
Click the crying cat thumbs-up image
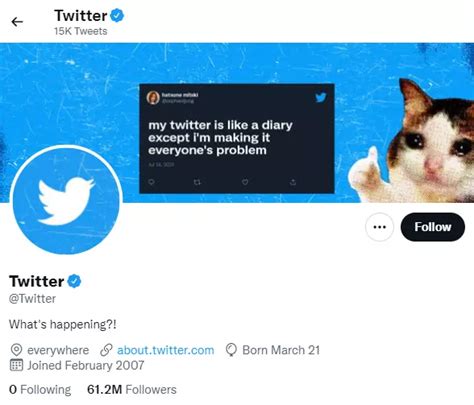pyautogui.click(x=413, y=141)
